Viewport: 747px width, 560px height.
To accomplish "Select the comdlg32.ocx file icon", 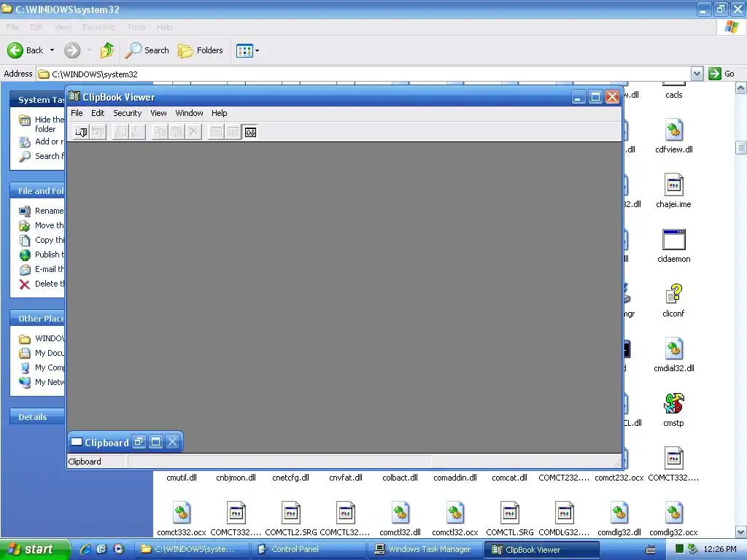I will click(x=673, y=513).
